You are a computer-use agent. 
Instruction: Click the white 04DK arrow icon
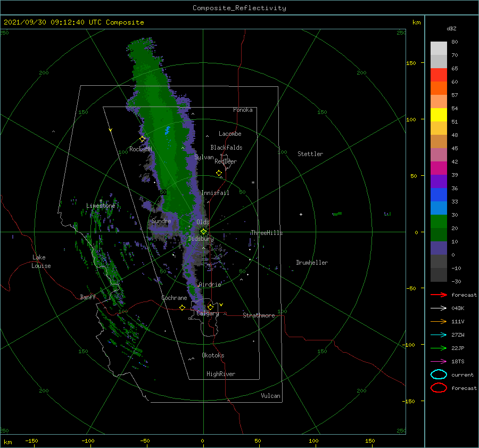pos(439,308)
